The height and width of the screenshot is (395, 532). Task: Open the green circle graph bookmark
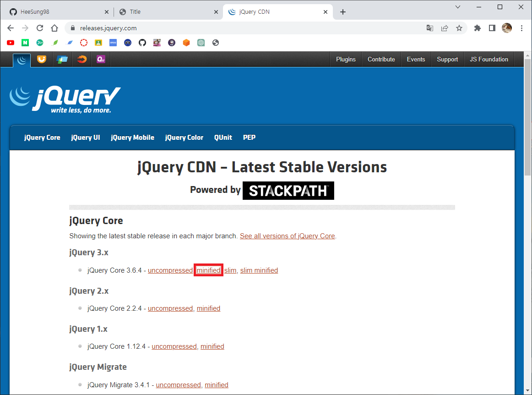[x=40, y=43]
